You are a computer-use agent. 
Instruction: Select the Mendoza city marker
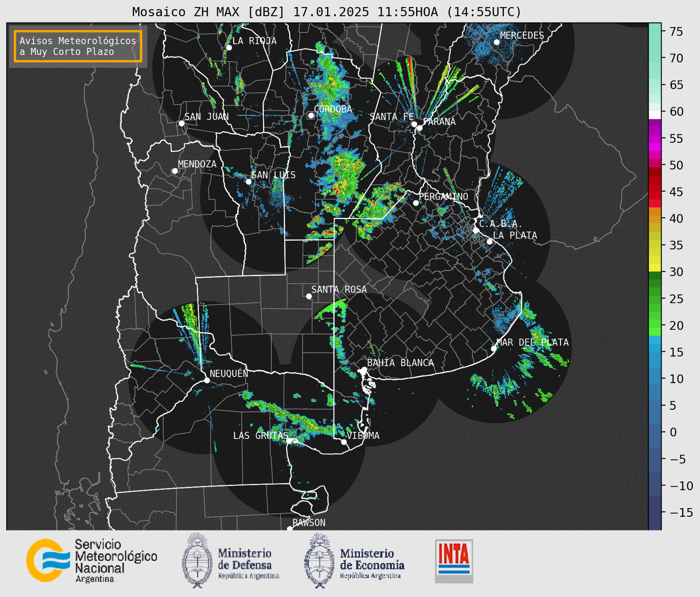(175, 171)
